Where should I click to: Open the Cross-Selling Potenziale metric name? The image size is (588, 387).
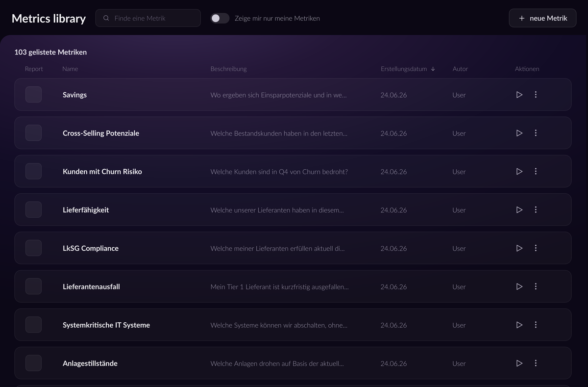click(x=101, y=133)
